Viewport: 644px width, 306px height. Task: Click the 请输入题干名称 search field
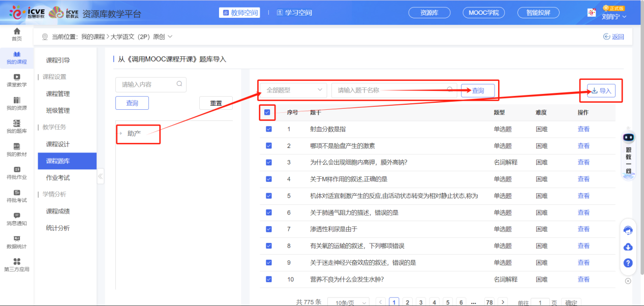pyautogui.click(x=390, y=90)
